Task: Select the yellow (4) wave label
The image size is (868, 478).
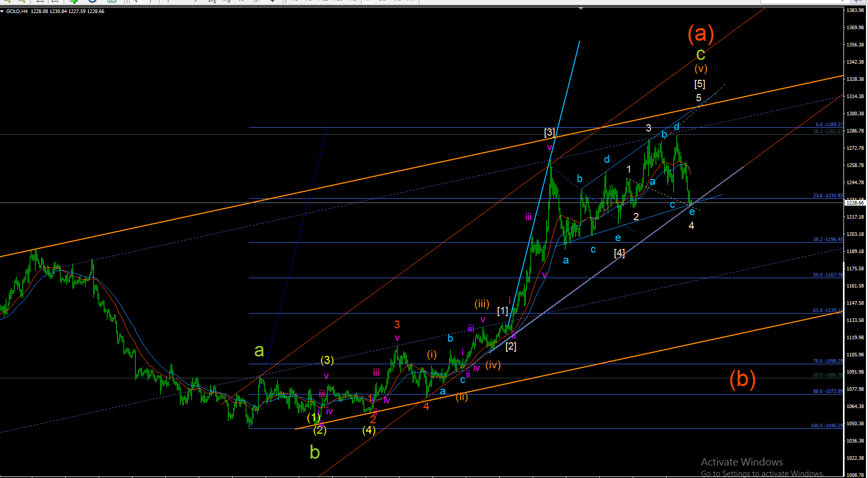Action: [x=369, y=430]
